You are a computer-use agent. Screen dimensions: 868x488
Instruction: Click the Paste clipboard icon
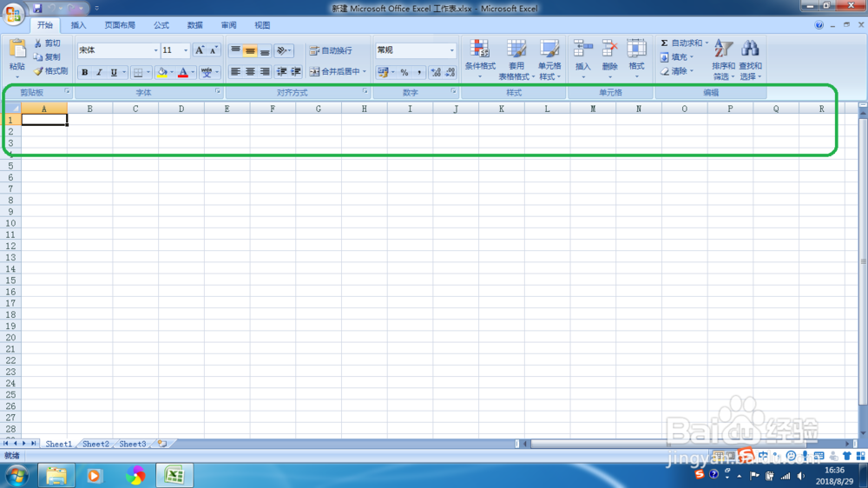[x=17, y=49]
